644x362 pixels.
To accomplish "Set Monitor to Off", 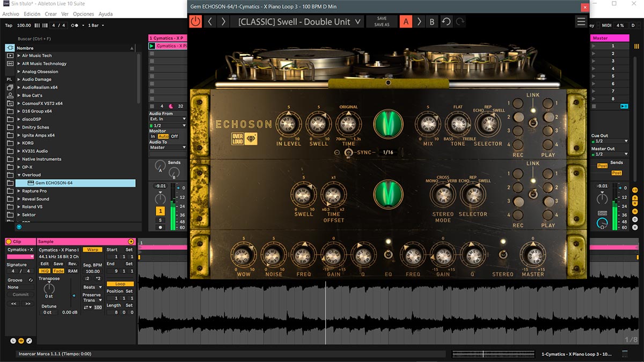I will (174, 136).
